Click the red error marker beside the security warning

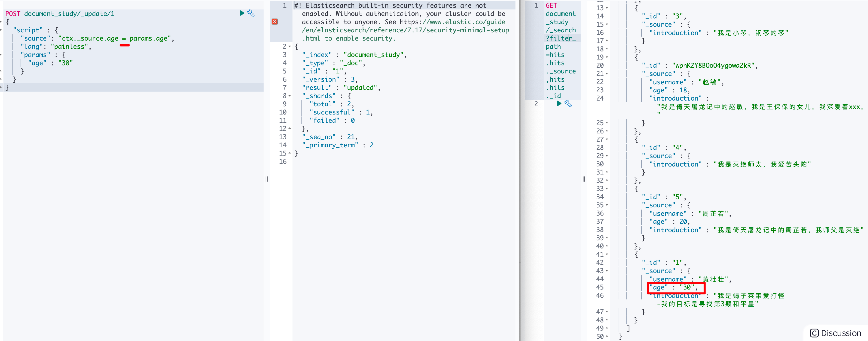(275, 22)
